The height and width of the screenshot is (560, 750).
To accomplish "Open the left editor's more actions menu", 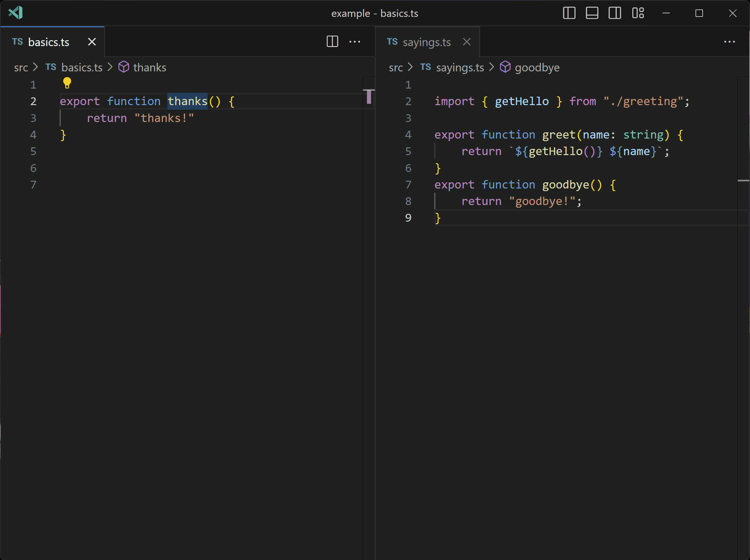I will point(355,42).
